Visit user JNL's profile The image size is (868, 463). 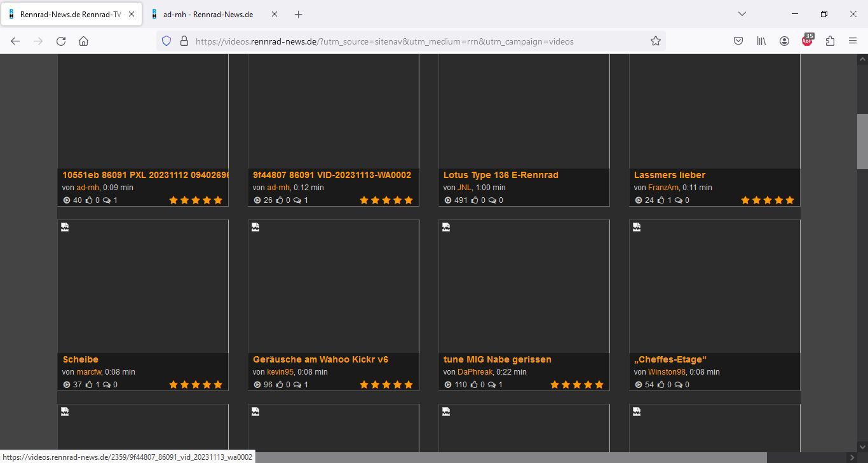coord(464,188)
